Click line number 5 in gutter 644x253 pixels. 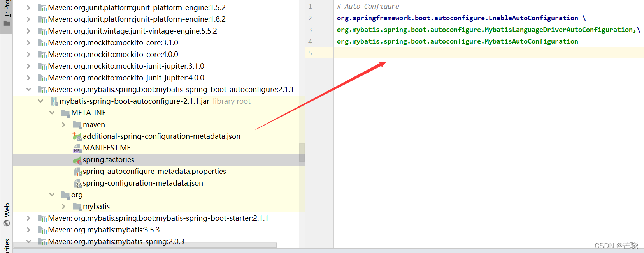(x=310, y=53)
